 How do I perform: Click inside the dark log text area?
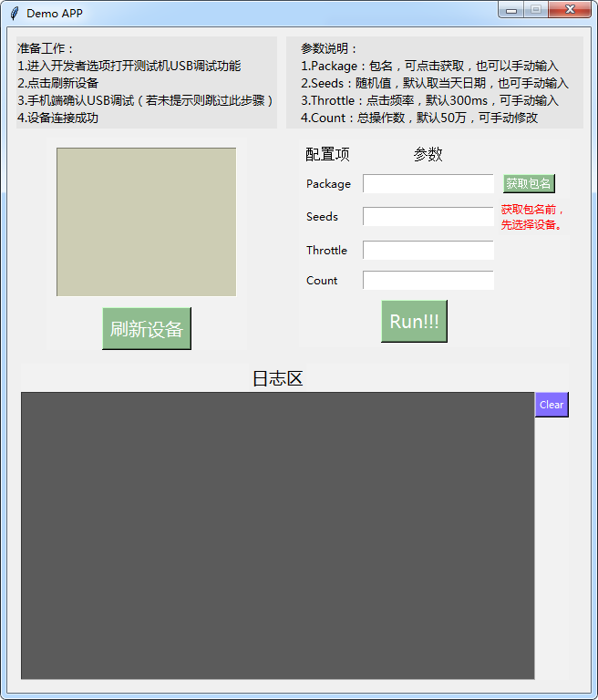pos(277,536)
